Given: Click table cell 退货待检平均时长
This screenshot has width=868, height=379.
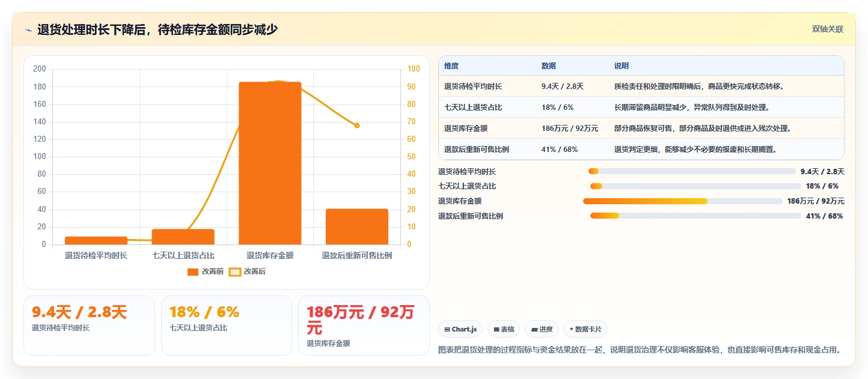Looking at the screenshot, I should (x=473, y=86).
